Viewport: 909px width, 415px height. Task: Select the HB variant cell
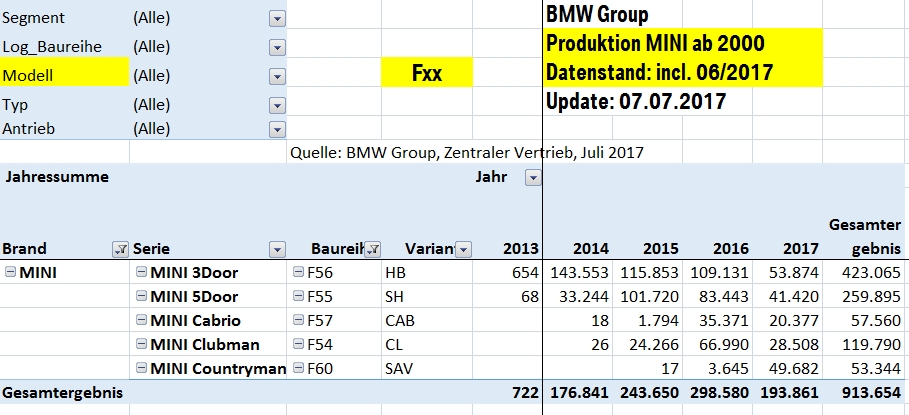(427, 272)
